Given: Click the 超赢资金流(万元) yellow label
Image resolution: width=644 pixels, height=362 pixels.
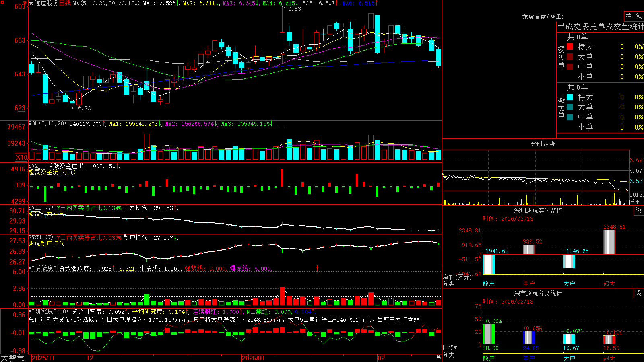Looking at the screenshot, I should tap(52, 172).
